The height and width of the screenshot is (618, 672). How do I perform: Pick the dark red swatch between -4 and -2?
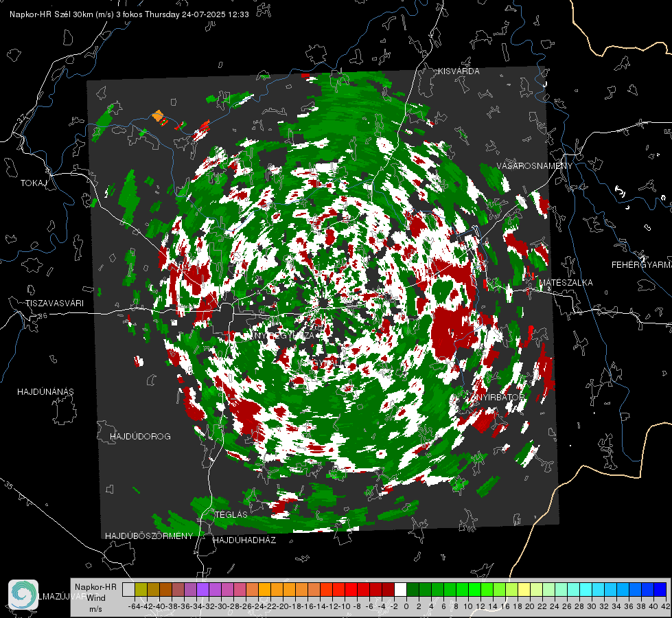tap(389, 589)
